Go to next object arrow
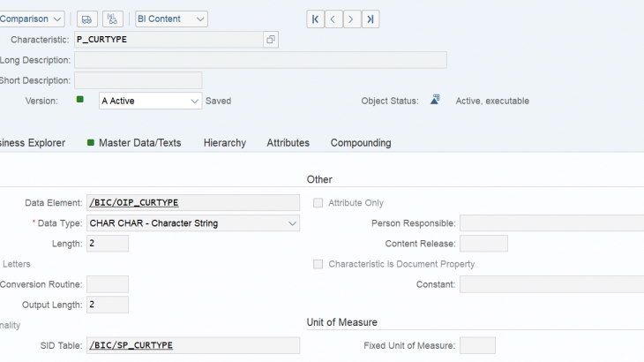The width and height of the screenshot is (644, 362). tap(352, 19)
